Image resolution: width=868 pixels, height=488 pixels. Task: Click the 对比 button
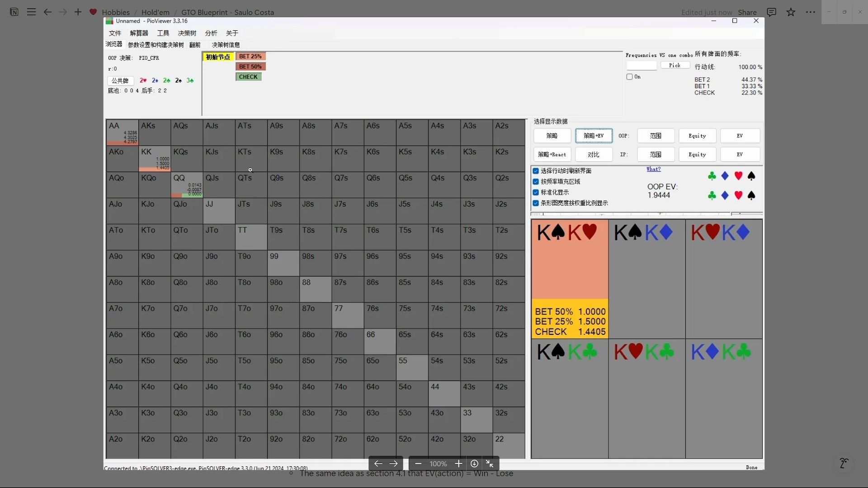coord(594,155)
